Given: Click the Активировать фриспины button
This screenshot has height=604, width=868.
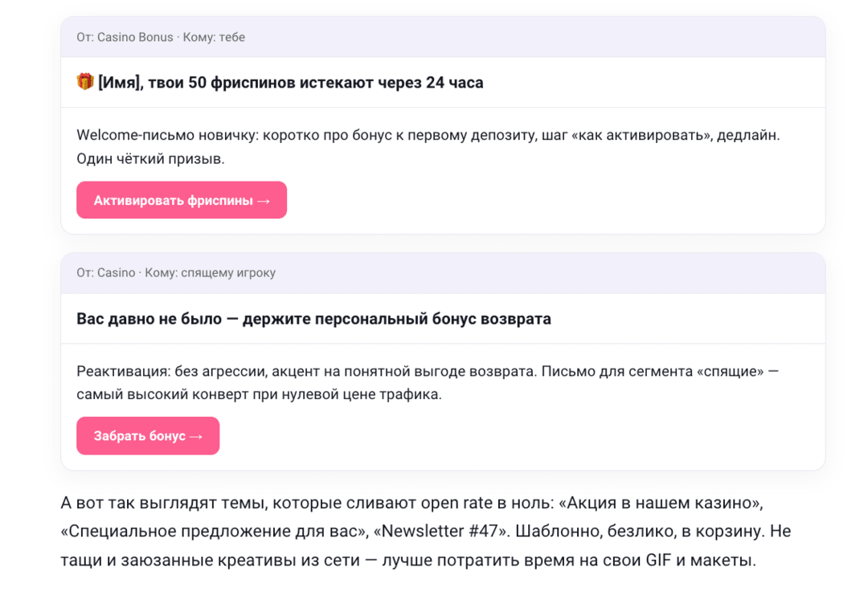Looking at the screenshot, I should point(182,200).
